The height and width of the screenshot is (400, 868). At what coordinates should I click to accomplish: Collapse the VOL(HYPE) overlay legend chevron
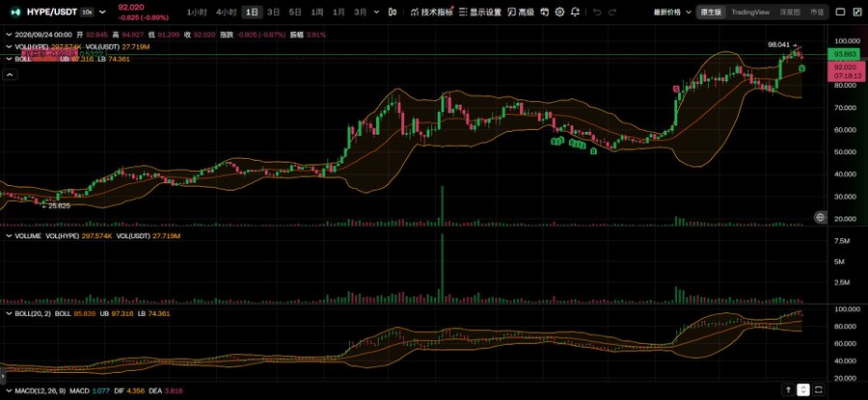point(9,47)
